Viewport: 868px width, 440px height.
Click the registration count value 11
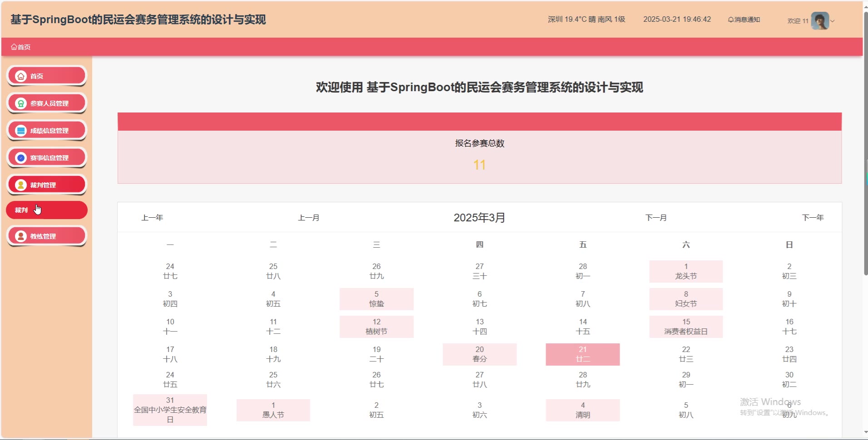coord(479,165)
